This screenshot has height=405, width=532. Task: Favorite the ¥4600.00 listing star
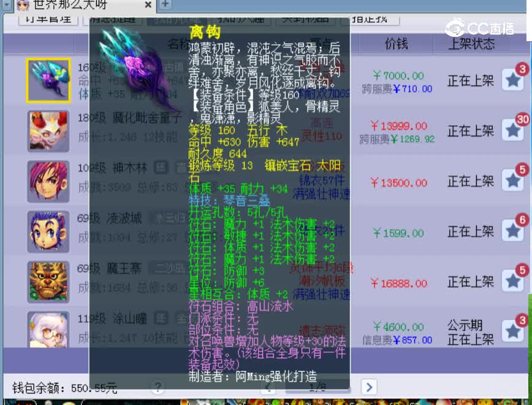pyautogui.click(x=513, y=331)
